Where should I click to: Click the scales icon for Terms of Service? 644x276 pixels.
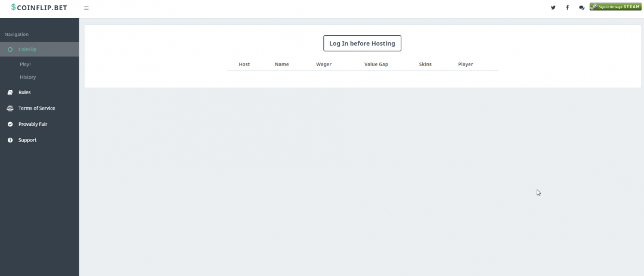[10, 108]
